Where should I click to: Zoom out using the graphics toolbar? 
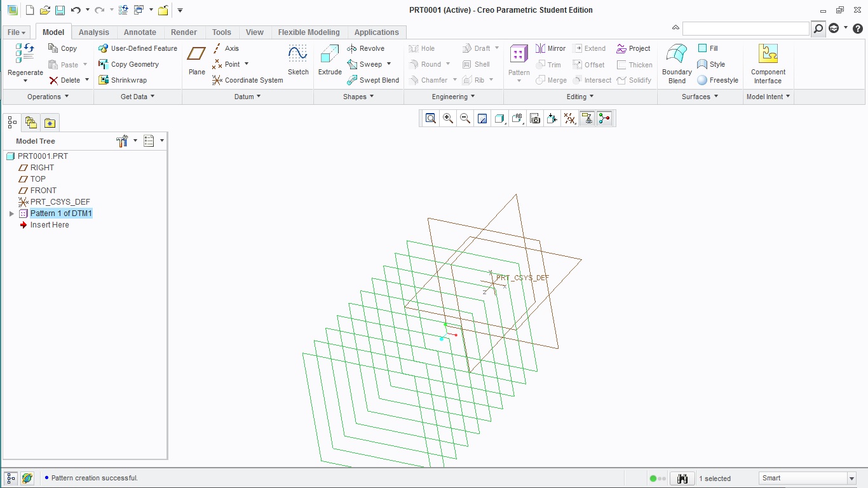(x=465, y=118)
